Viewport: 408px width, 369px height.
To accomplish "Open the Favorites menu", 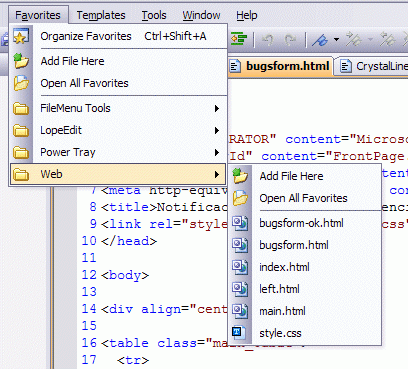I will point(38,15).
